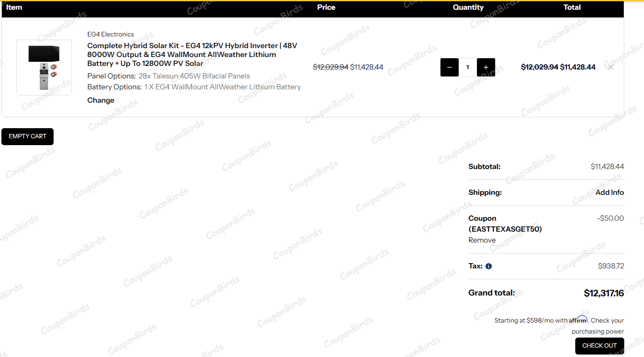
Task: Click the EG4 Electronics brand name
Action: click(x=111, y=34)
